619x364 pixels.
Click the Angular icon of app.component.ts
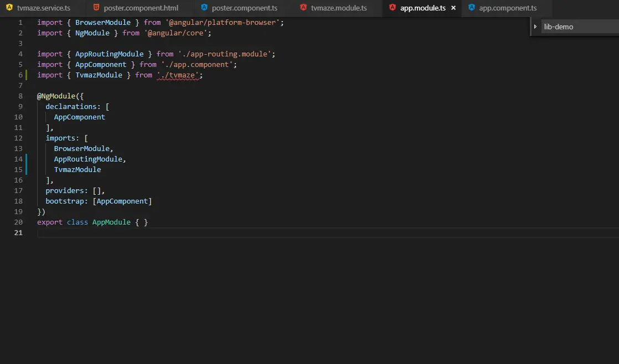click(471, 8)
